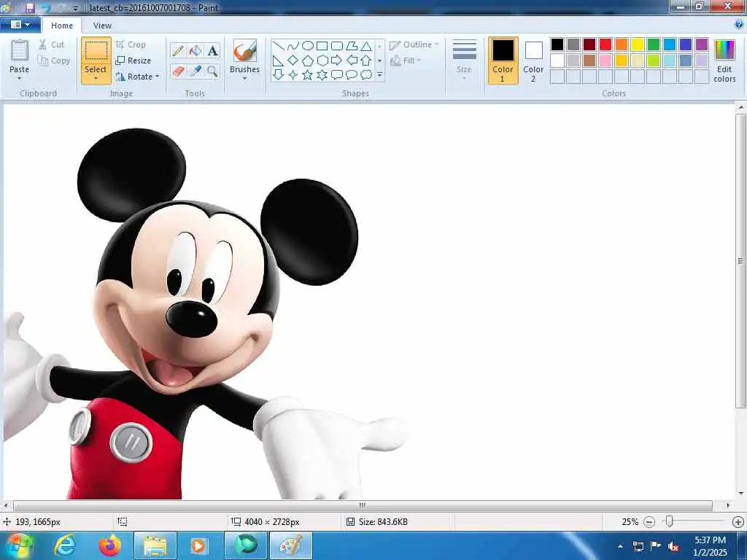Choose the Hexagon shape
Screen dimensions: 747x560
322,61
